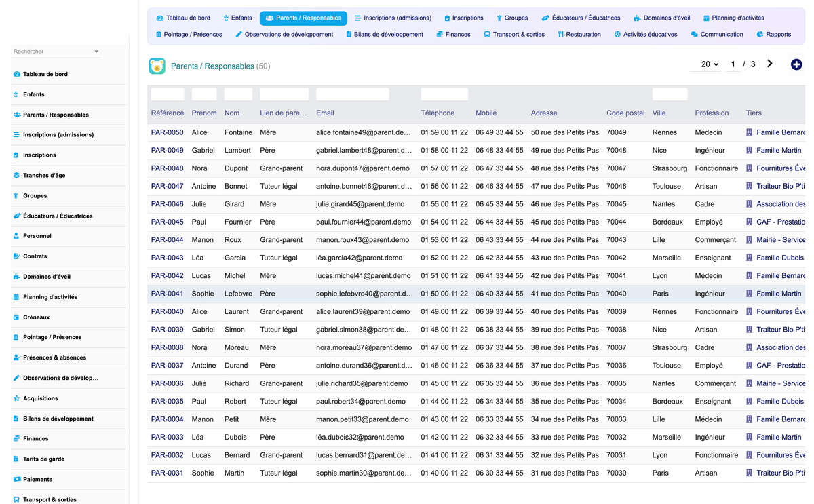
Task: Click the Rapports chart icon in top bar
Action: point(760,34)
